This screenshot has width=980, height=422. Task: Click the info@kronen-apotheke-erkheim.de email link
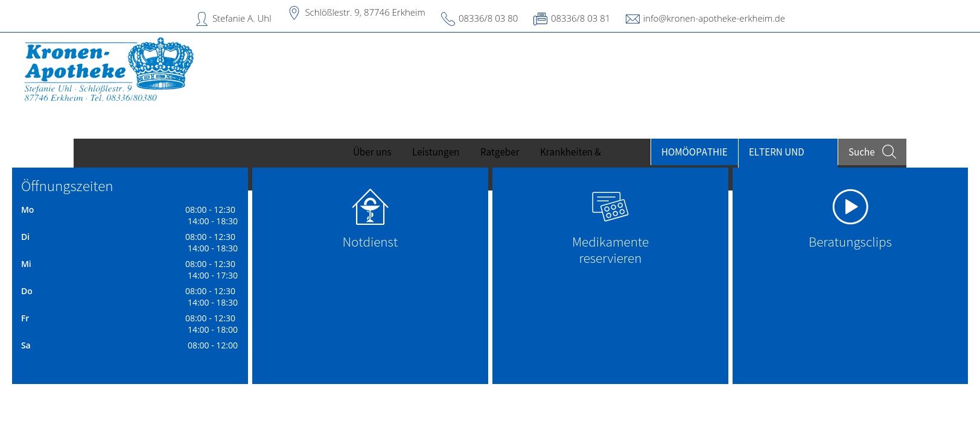[714, 19]
